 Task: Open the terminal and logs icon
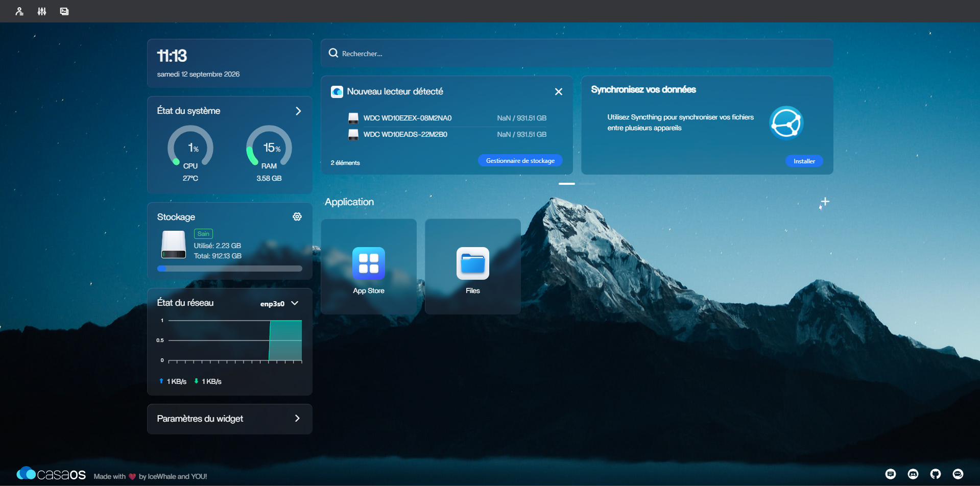64,11
